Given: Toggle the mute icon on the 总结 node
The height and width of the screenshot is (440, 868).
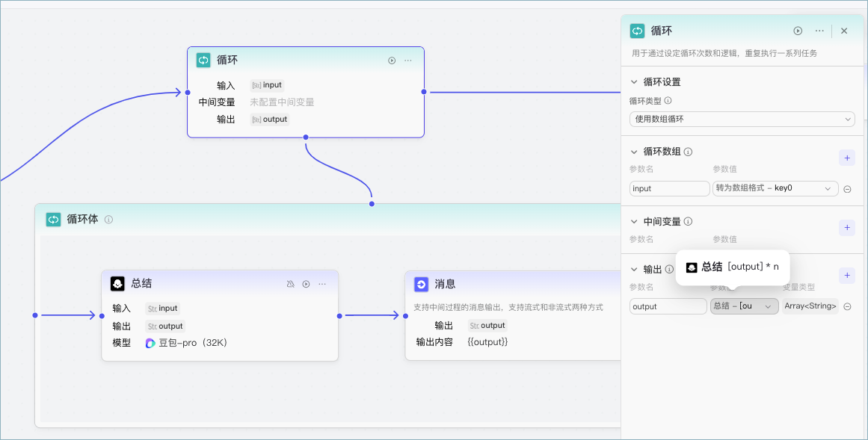Looking at the screenshot, I should pyautogui.click(x=290, y=284).
